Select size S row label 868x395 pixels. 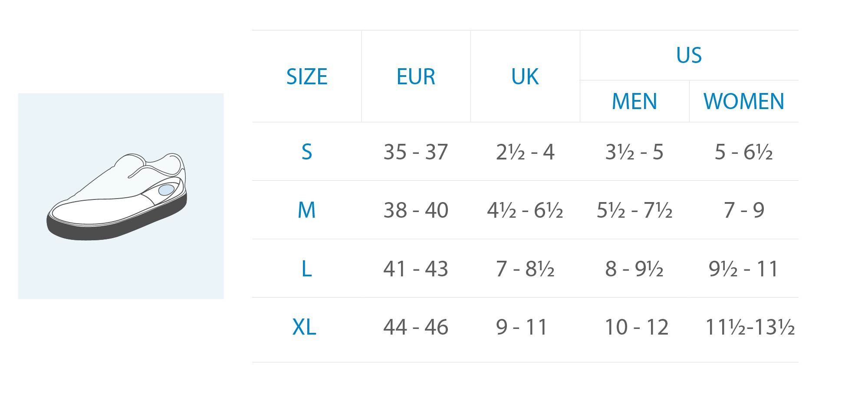[306, 152]
